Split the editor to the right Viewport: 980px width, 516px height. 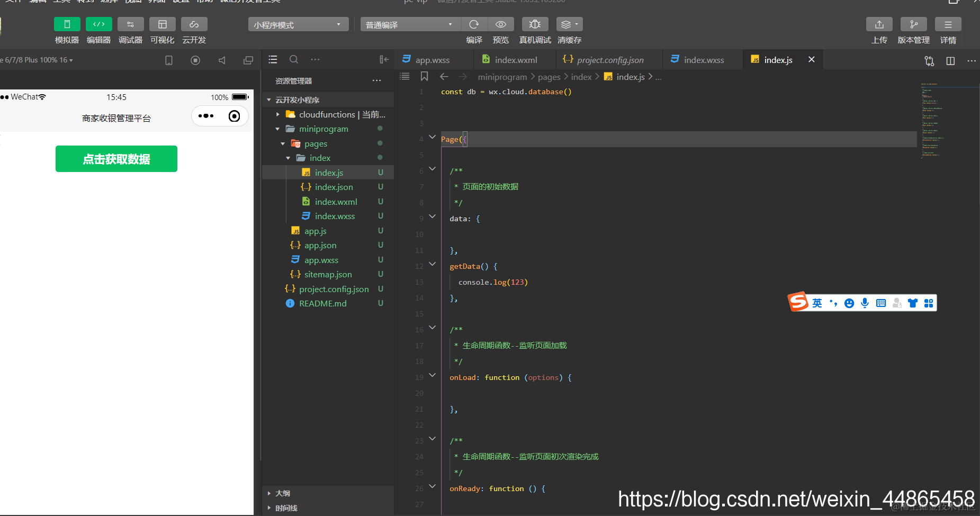[x=950, y=61]
